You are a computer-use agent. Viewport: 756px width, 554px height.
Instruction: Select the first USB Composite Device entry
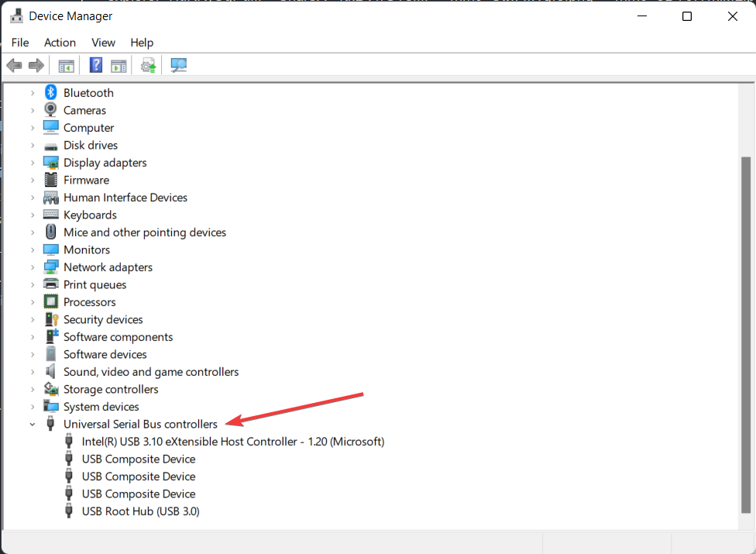pyautogui.click(x=138, y=459)
